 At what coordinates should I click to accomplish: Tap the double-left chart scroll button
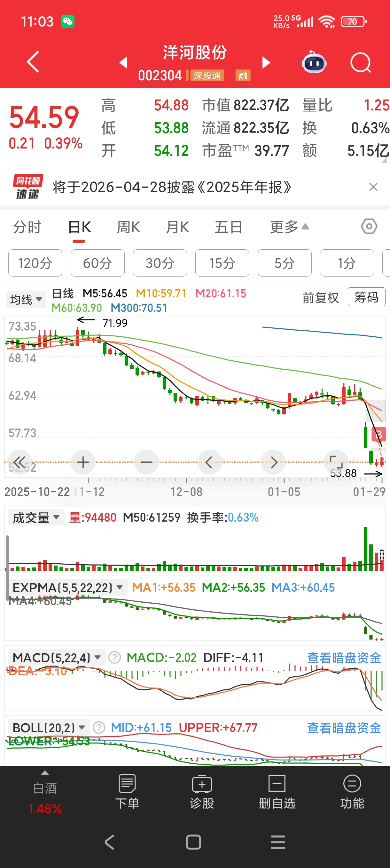(19, 462)
